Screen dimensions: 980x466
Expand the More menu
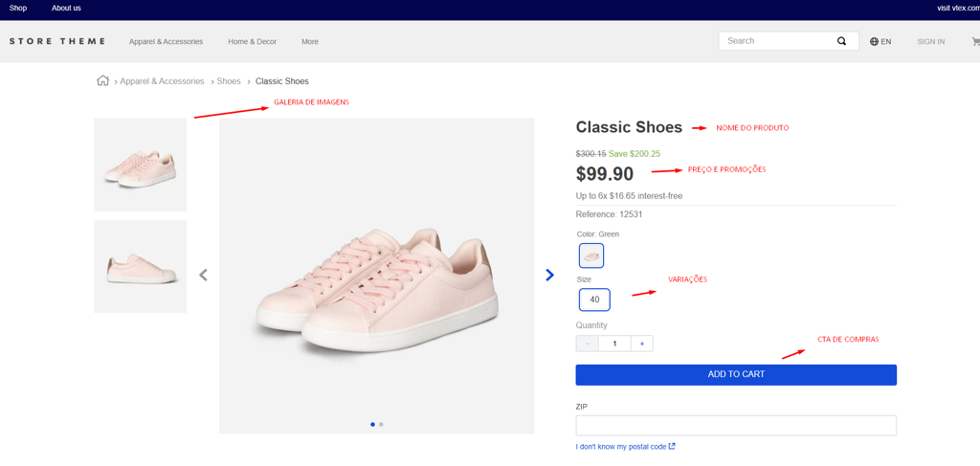point(310,42)
